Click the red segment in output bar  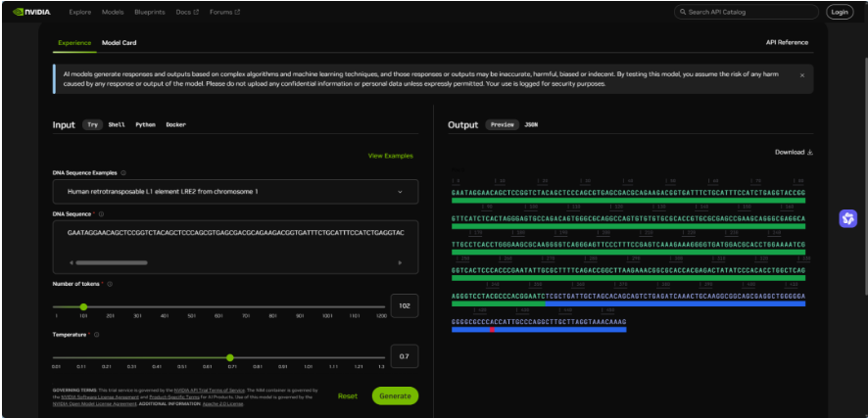[x=492, y=330]
